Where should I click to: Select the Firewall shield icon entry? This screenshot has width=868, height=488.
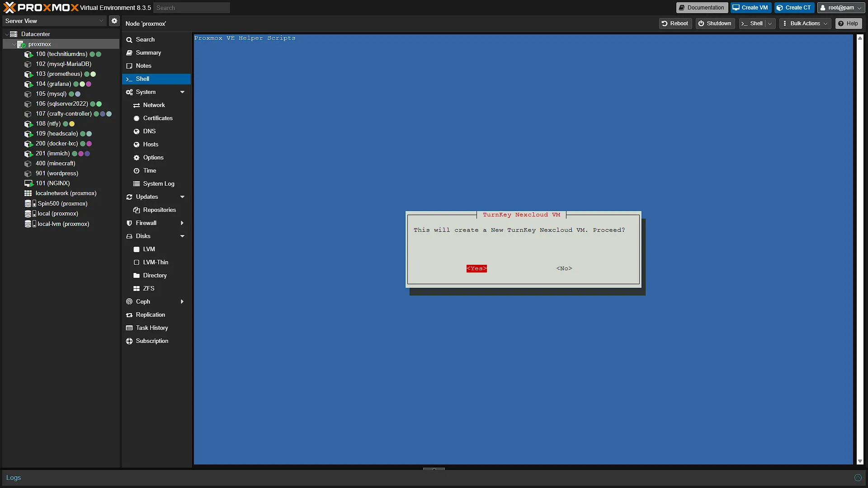(x=129, y=223)
